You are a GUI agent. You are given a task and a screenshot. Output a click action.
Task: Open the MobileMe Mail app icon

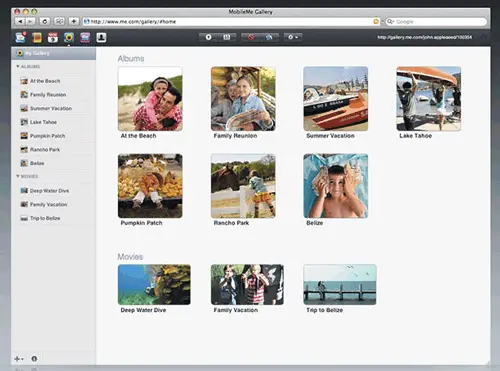(x=21, y=37)
